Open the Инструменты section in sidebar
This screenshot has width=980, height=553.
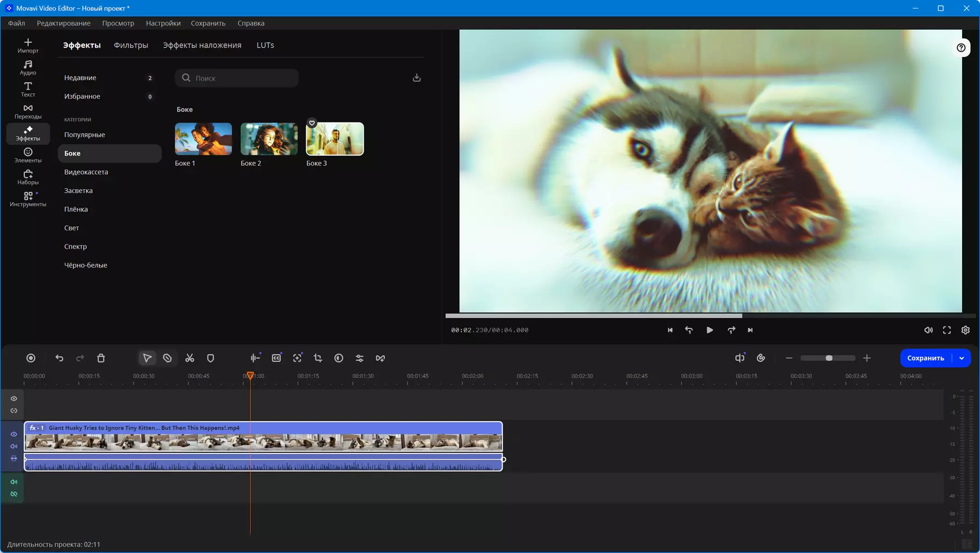(x=28, y=200)
